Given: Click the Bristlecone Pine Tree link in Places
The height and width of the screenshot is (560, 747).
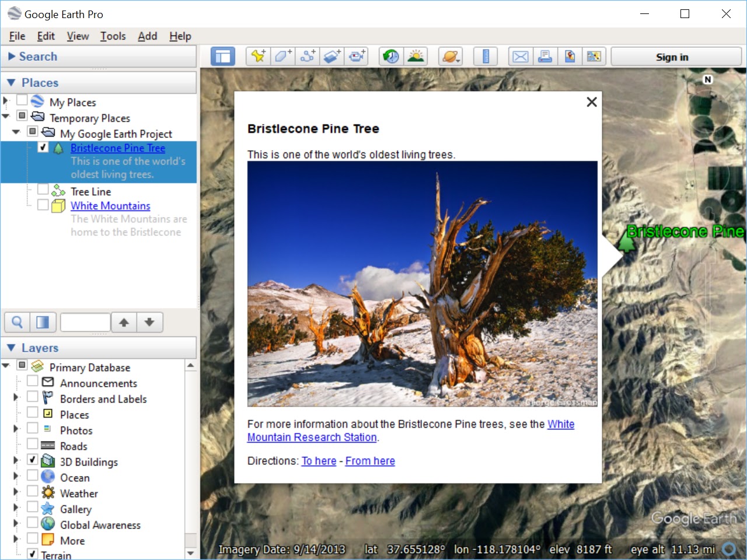Looking at the screenshot, I should click(118, 148).
